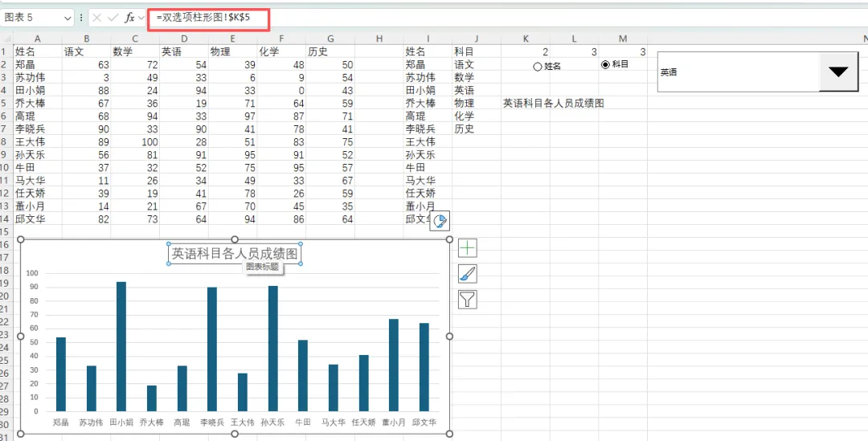Open Chart Filters funnel icon
The image size is (868, 441).
pos(468,300)
